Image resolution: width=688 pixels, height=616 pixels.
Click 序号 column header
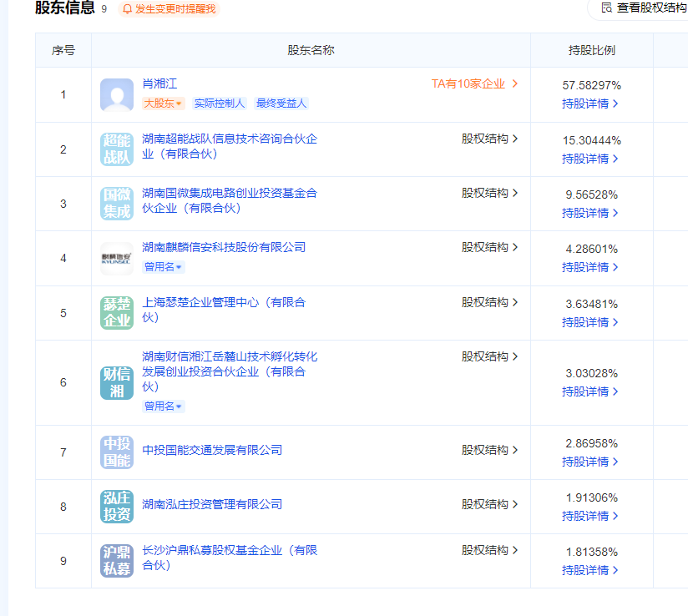(63, 50)
